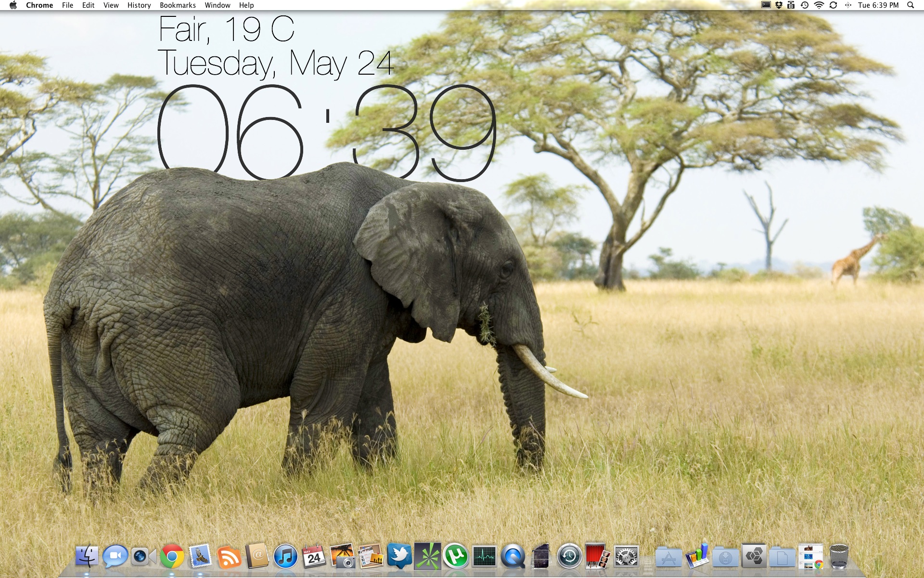Open the Trash in the dock

coord(839,557)
